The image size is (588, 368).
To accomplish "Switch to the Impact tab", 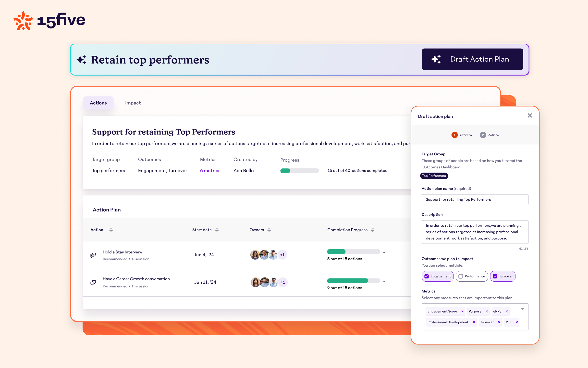I will 133,103.
